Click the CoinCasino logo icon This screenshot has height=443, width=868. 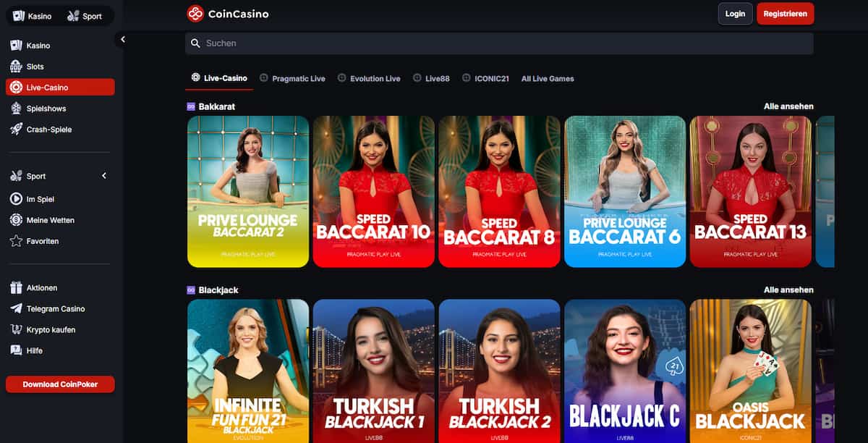click(x=195, y=14)
